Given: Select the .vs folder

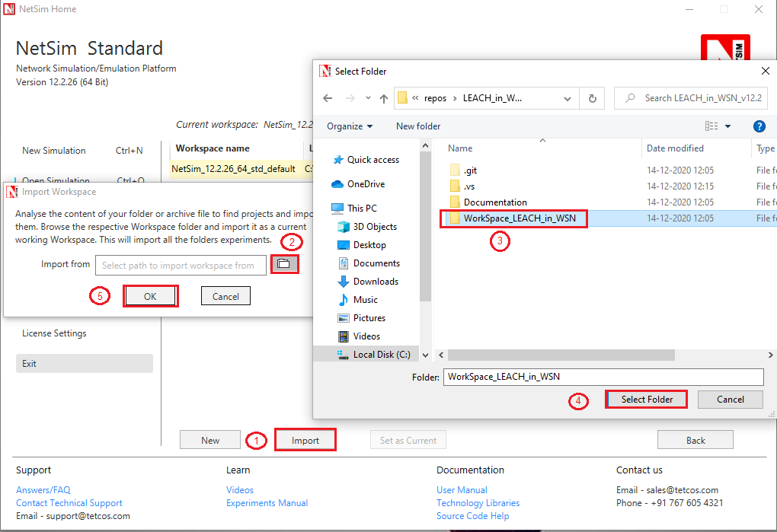Looking at the screenshot, I should coord(463,186).
